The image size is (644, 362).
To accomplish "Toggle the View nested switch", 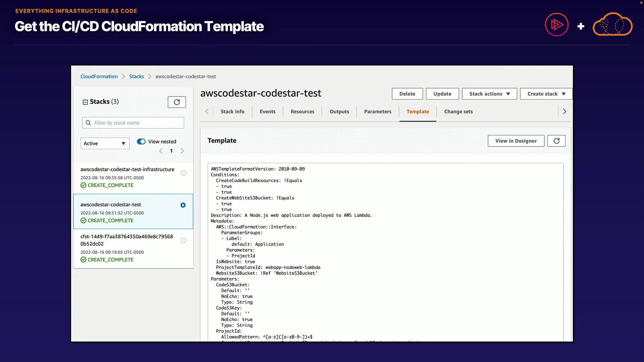I will click(x=141, y=141).
